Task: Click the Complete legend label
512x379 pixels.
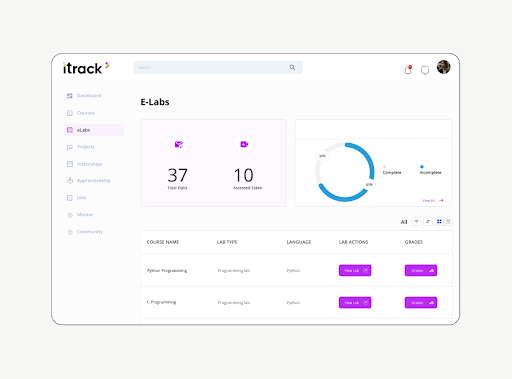Action: point(392,173)
